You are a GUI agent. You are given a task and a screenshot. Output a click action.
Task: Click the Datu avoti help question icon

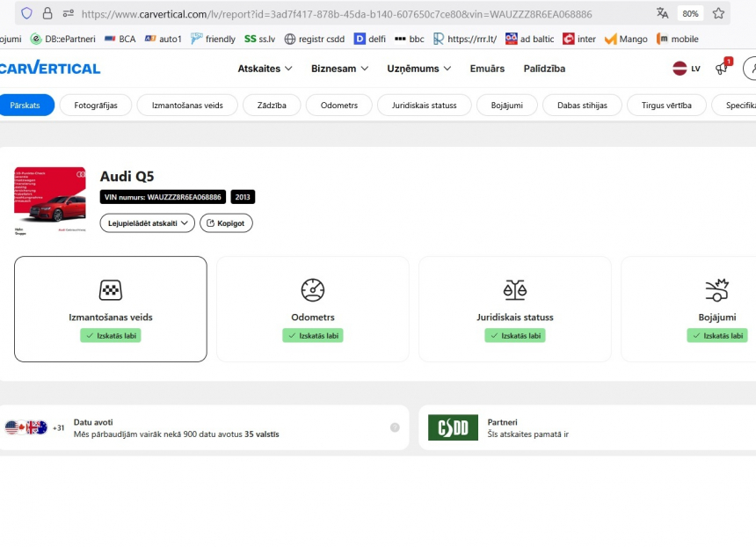pos(395,427)
